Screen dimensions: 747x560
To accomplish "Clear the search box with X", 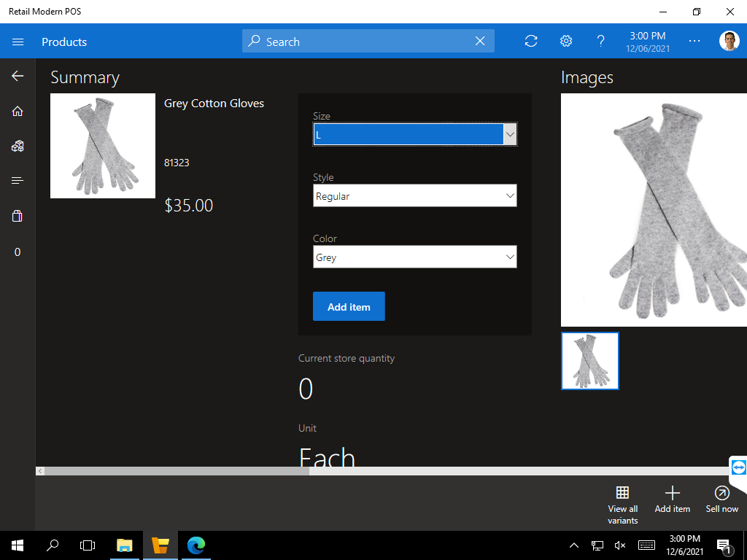I will [x=480, y=42].
